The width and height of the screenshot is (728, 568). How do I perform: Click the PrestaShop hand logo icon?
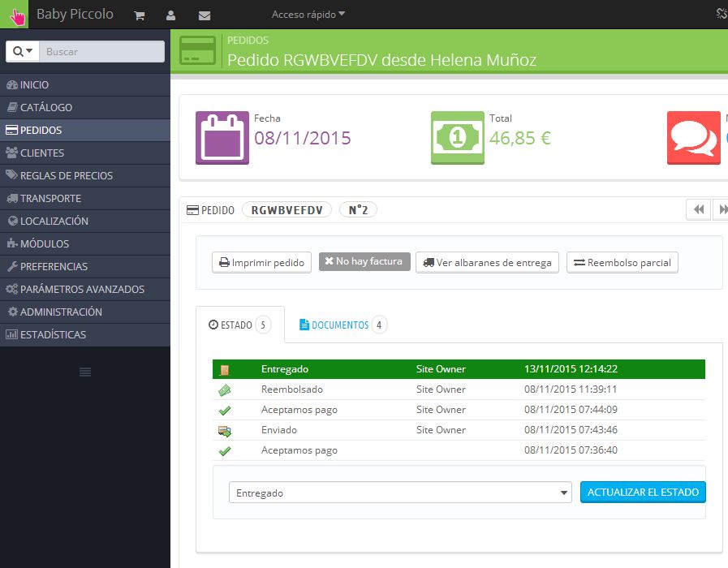tap(15, 15)
